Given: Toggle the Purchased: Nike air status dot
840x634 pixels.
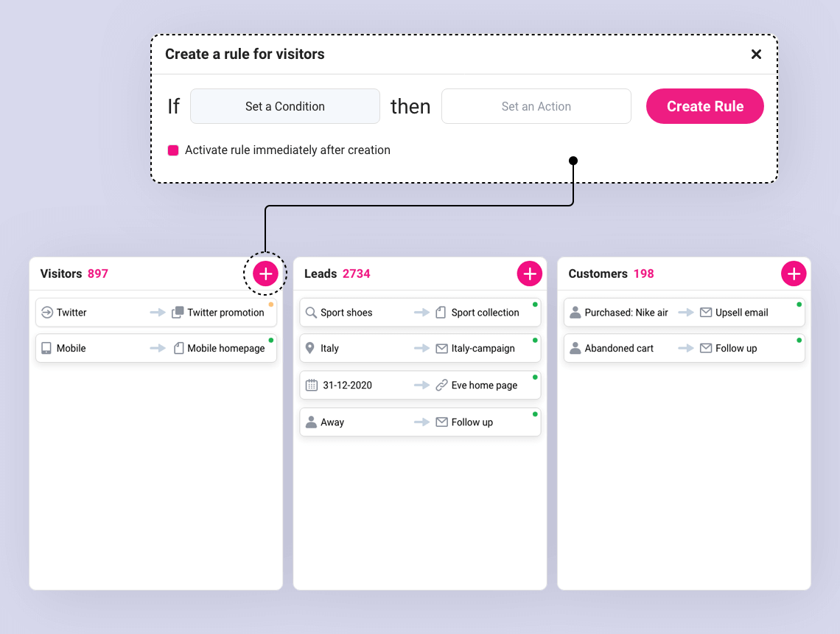Looking at the screenshot, I should click(x=799, y=304).
